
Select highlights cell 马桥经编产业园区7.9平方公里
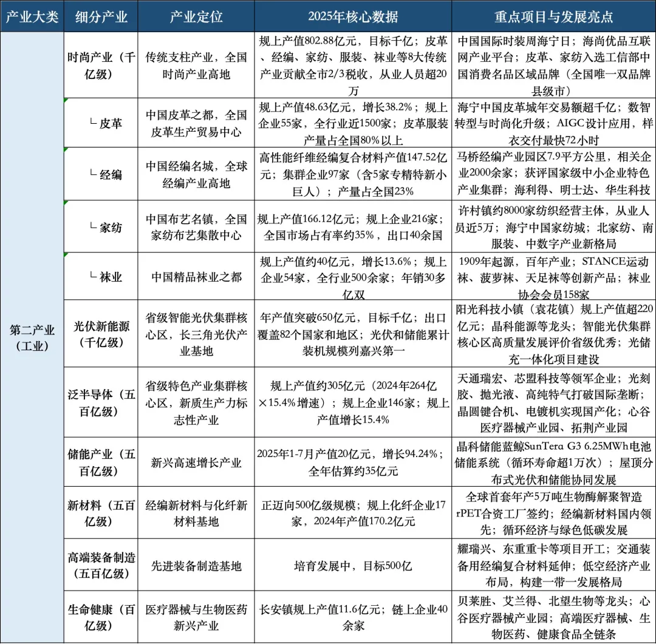(x=553, y=174)
